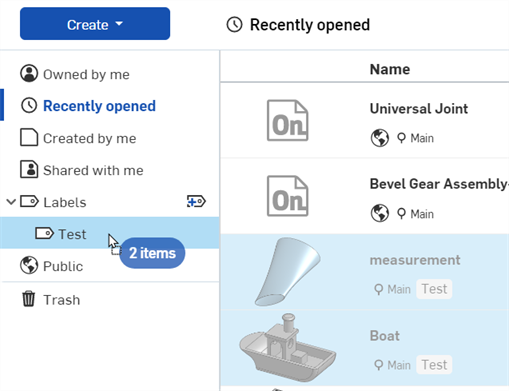Viewport: 509px width, 391px height.
Task: Click the add new label icon
Action: pyautogui.click(x=196, y=201)
